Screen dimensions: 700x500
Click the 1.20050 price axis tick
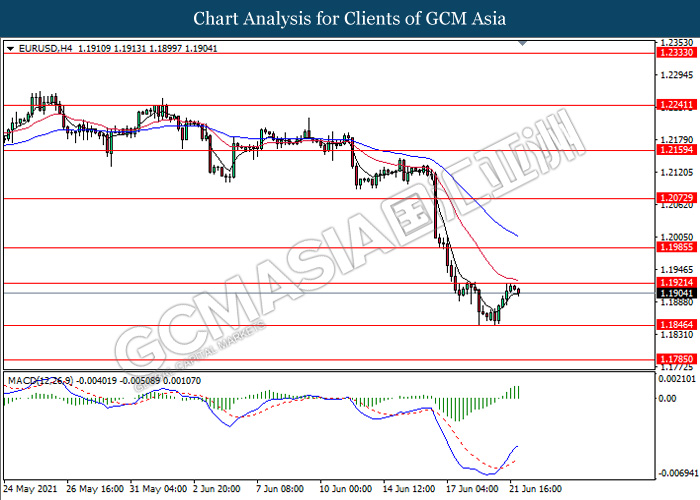tap(677, 237)
